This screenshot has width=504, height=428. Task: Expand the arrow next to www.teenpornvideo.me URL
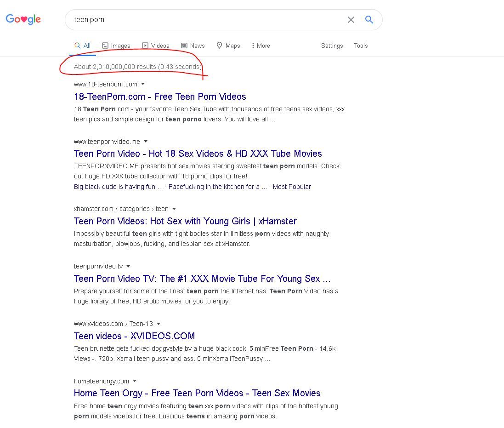pyautogui.click(x=146, y=141)
